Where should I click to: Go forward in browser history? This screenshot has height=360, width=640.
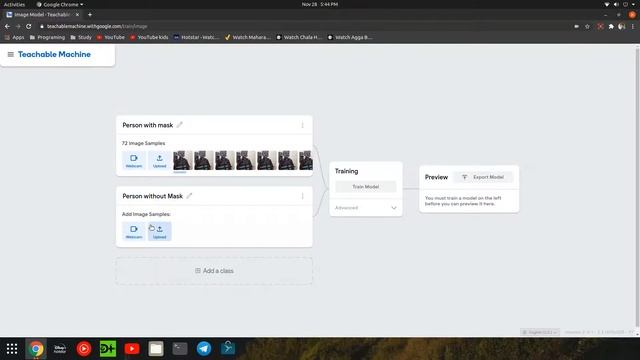18,26
